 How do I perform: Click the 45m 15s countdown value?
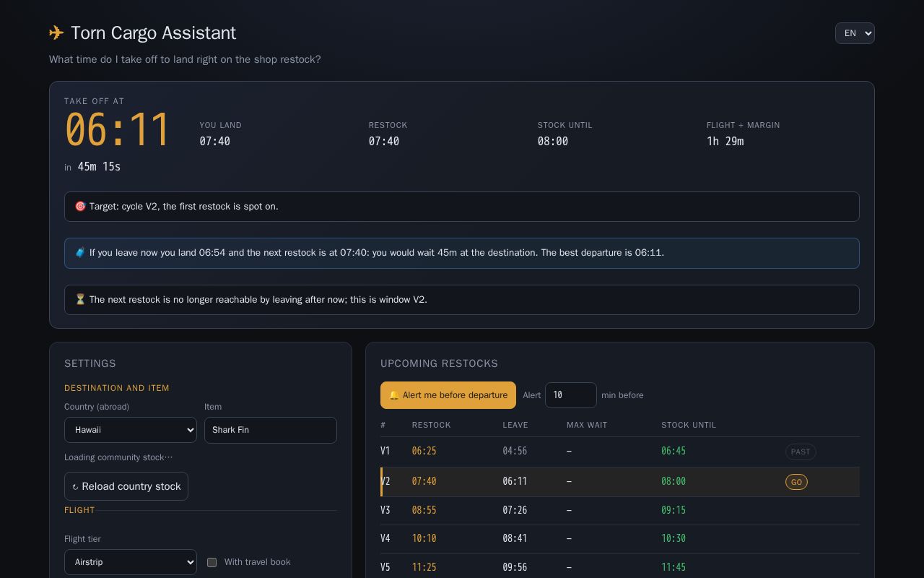(x=99, y=167)
